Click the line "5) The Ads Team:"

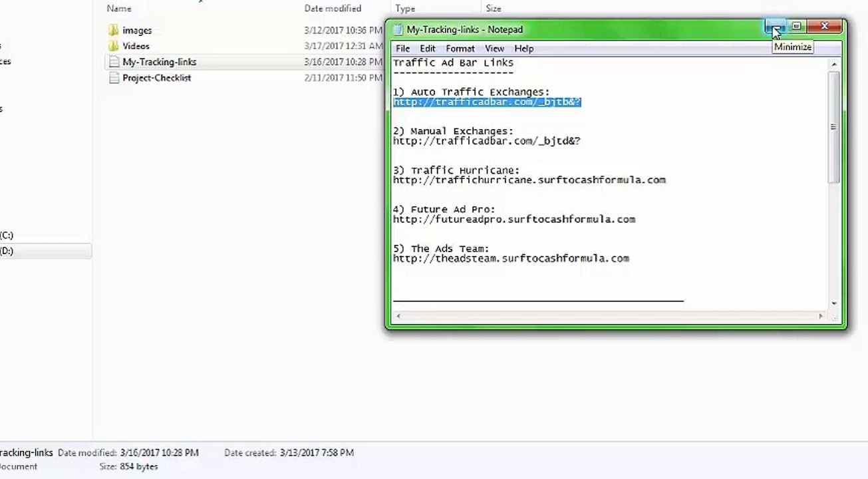point(441,249)
